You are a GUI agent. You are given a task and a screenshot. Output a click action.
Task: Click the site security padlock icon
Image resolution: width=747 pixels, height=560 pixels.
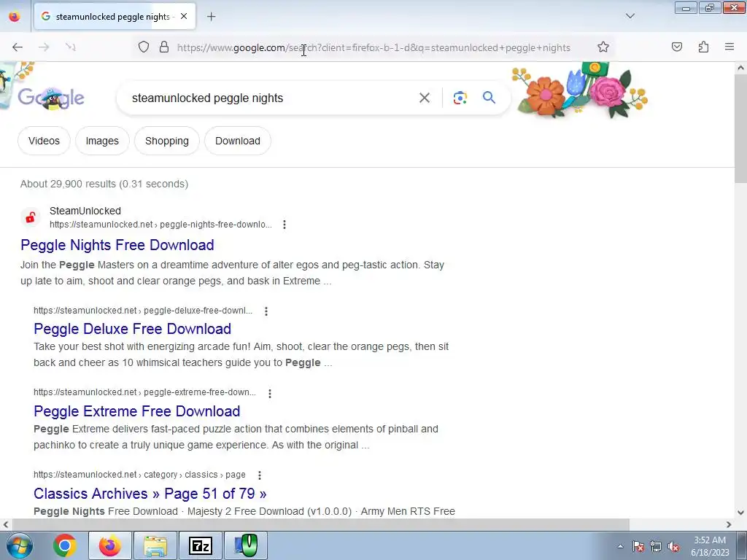[164, 47]
